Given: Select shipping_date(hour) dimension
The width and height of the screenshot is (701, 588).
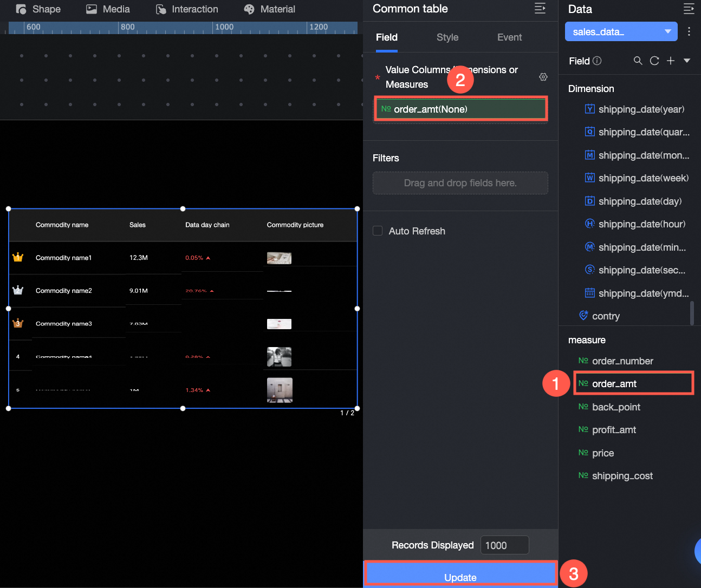Looking at the screenshot, I should click(635, 224).
